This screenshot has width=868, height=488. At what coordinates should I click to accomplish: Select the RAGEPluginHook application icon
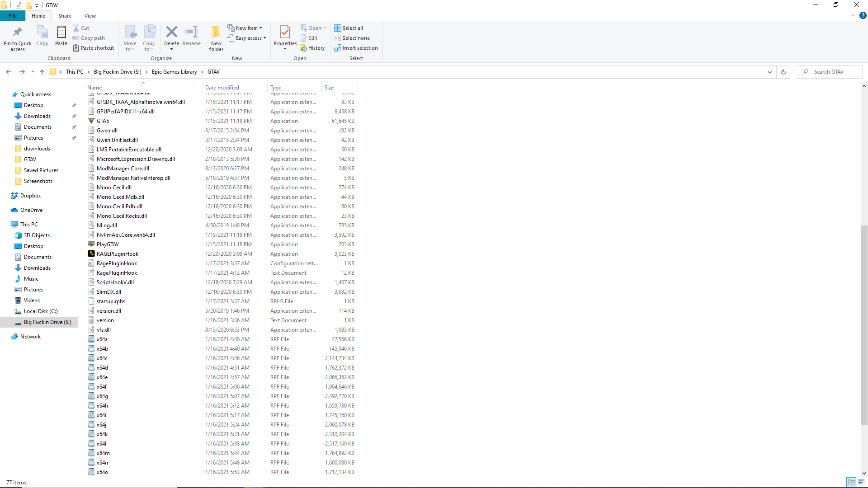[91, 254]
